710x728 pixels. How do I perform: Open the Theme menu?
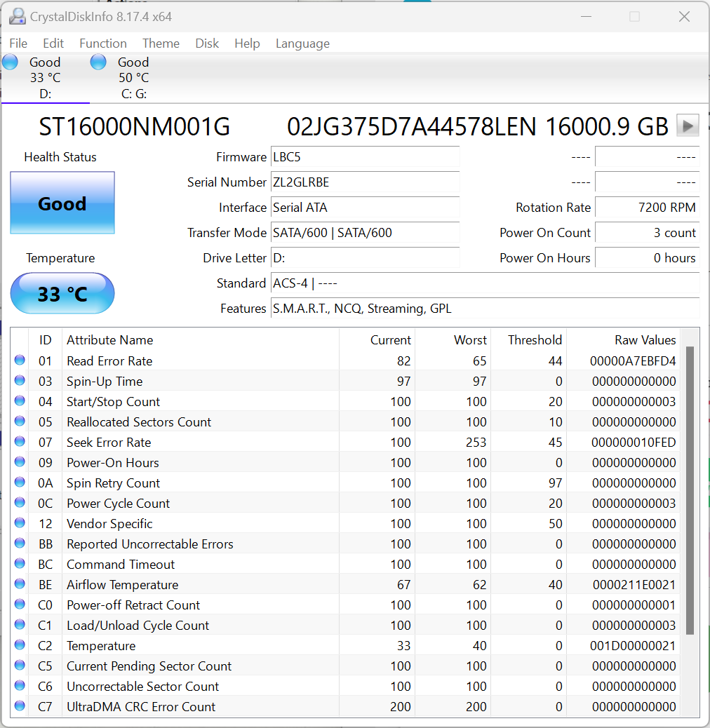161,43
